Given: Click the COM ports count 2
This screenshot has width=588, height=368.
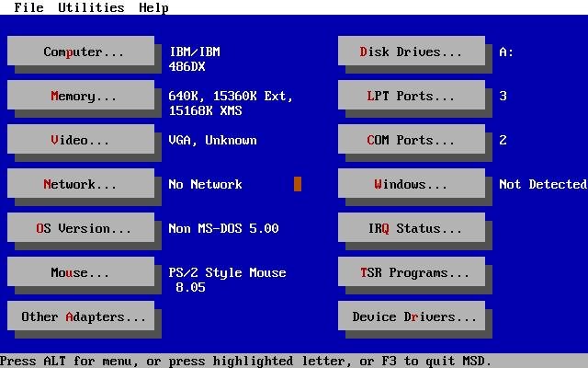Looking at the screenshot, I should [x=503, y=140].
